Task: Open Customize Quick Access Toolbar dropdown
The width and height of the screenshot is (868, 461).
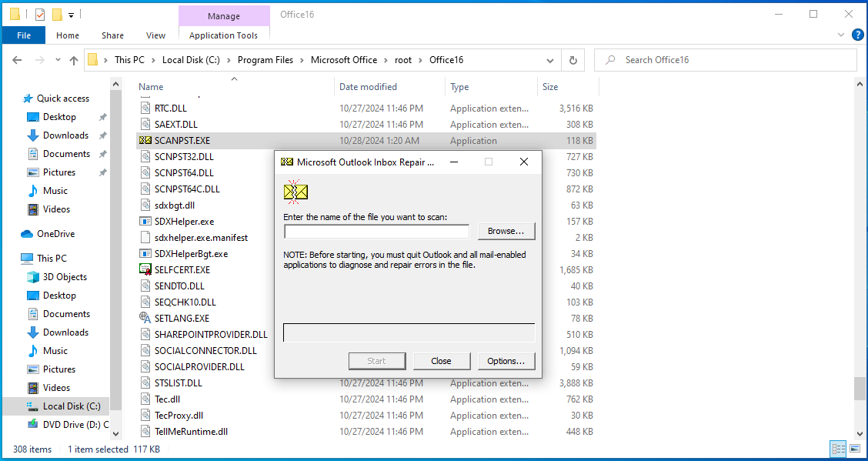Action: (x=71, y=15)
